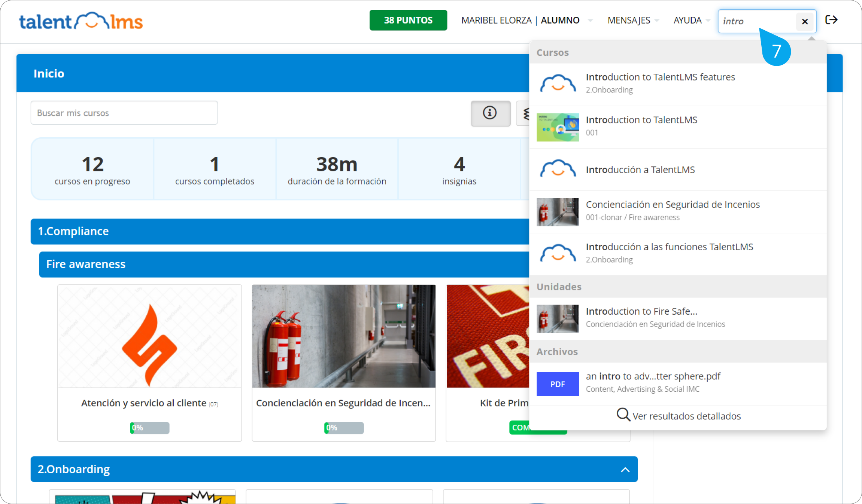Click the 38 Puntos button
The width and height of the screenshot is (862, 504).
point(408,20)
